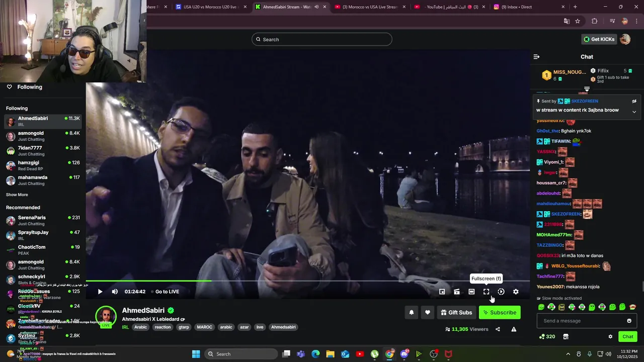Focus the Kick search field
This screenshot has width=644, height=362.
[x=322, y=39]
